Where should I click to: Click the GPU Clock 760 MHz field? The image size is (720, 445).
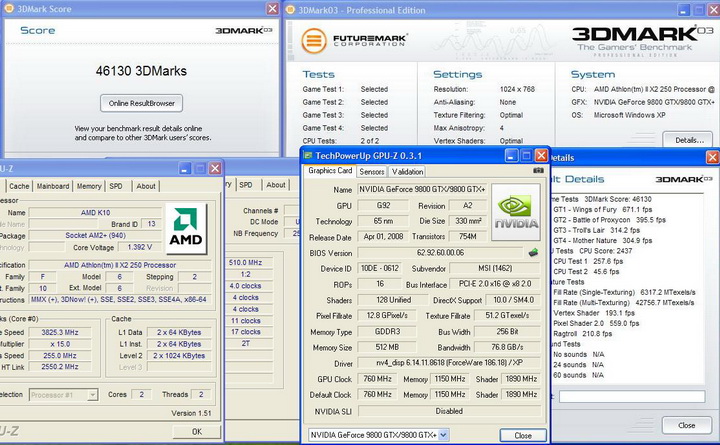point(377,379)
